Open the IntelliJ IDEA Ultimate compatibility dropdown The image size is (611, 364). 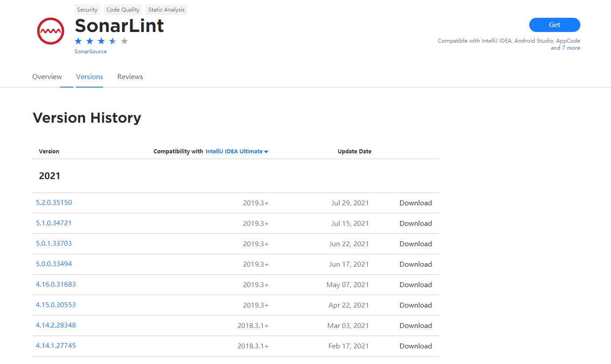[237, 152]
